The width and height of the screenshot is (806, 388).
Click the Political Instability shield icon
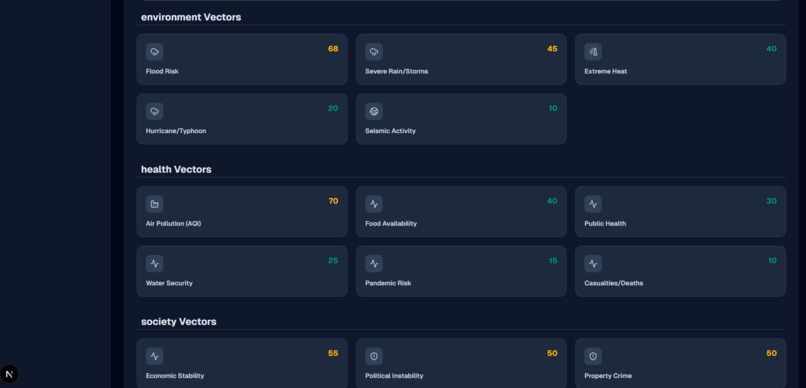(x=374, y=356)
